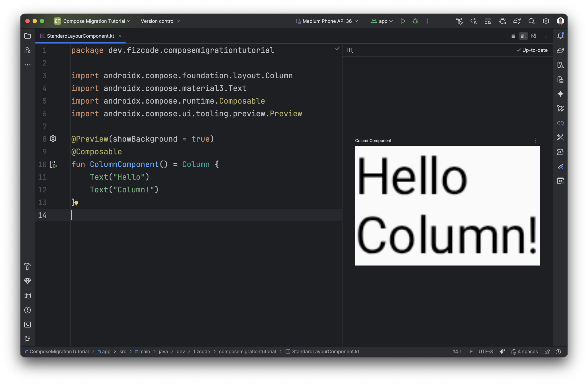
Task: Click the composemigrationtutorial breadcrumb
Action: tap(247, 352)
